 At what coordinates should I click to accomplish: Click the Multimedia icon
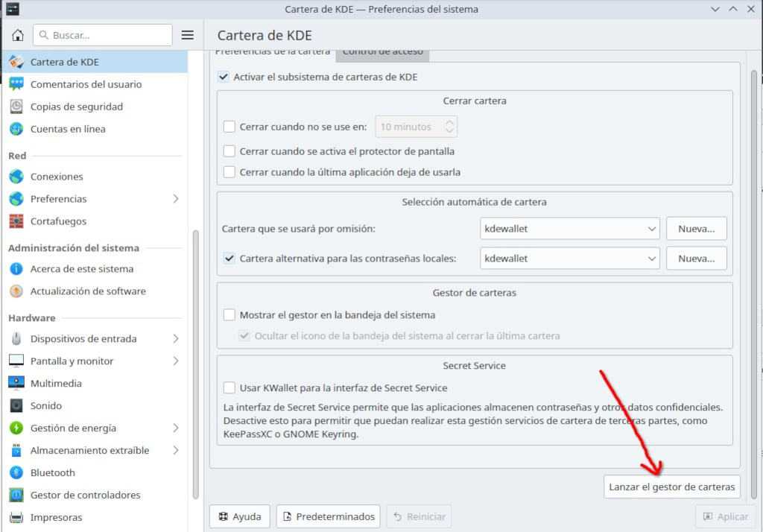16,383
